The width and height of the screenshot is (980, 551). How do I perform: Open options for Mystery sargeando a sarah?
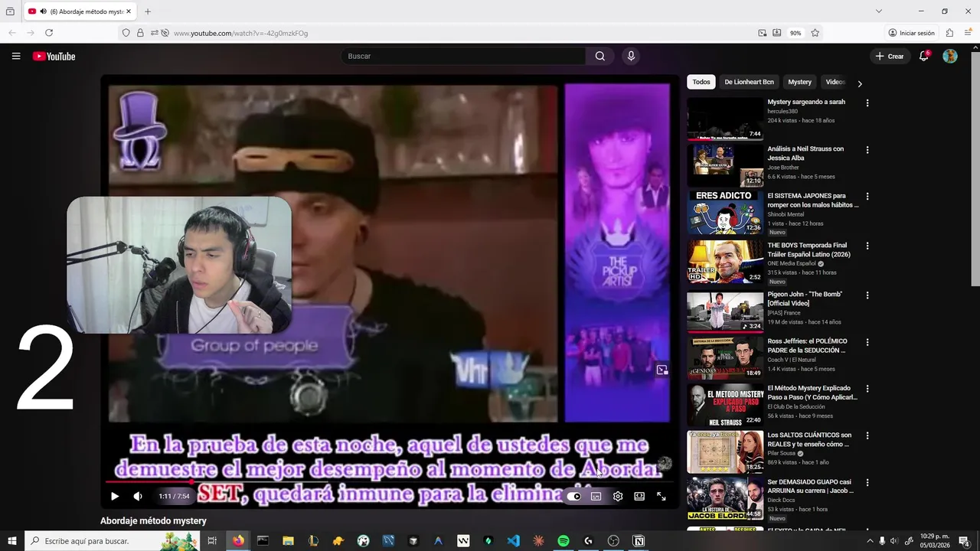867,103
